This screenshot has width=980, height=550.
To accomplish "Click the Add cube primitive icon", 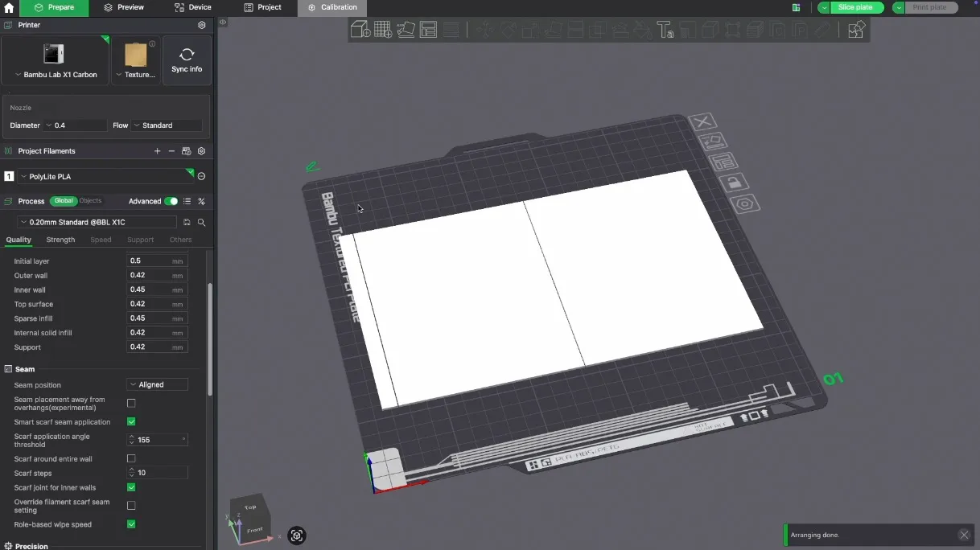I will click(x=360, y=31).
